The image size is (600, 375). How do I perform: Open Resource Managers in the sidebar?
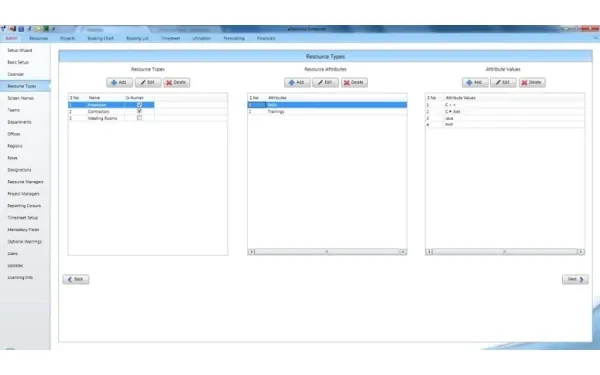26,182
